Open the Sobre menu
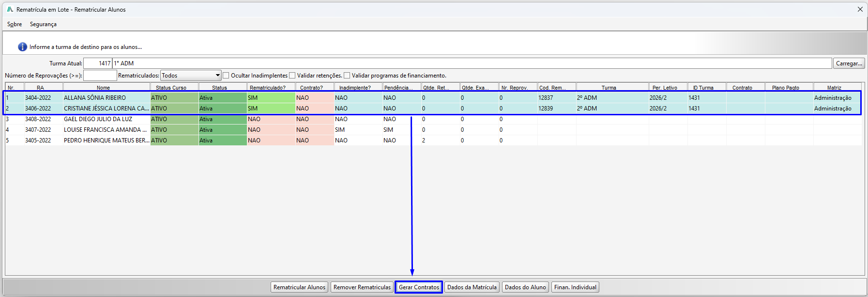Screen dimensions: 868x297 15,24
